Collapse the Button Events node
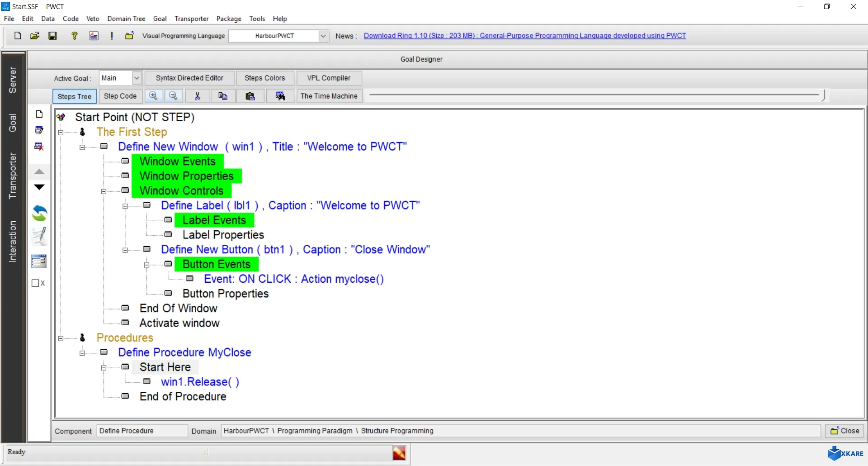Screen dimensions: 868x466 pos(147,265)
